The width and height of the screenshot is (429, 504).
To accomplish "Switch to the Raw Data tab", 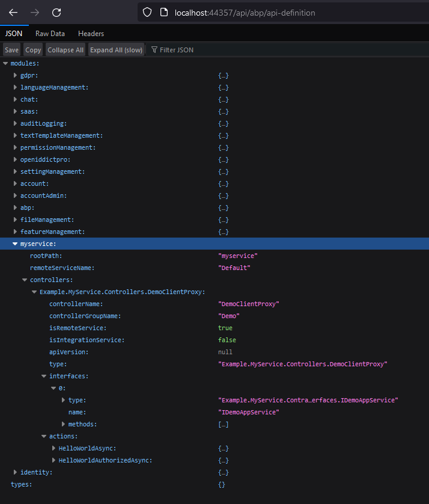I will pos(50,34).
